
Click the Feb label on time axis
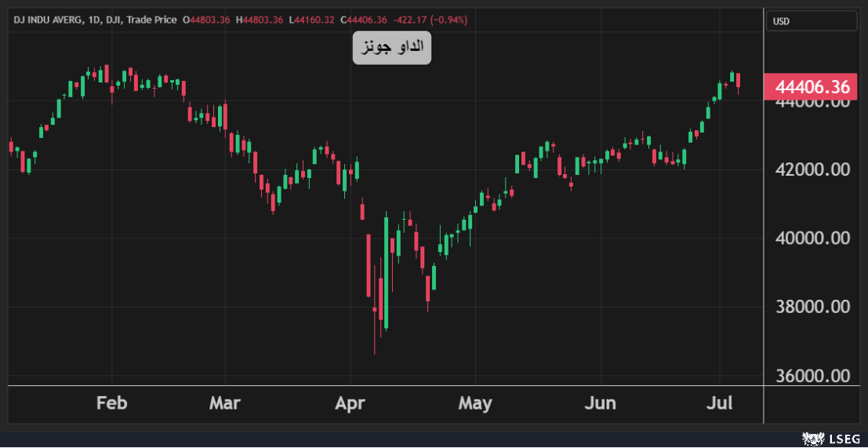pos(111,403)
